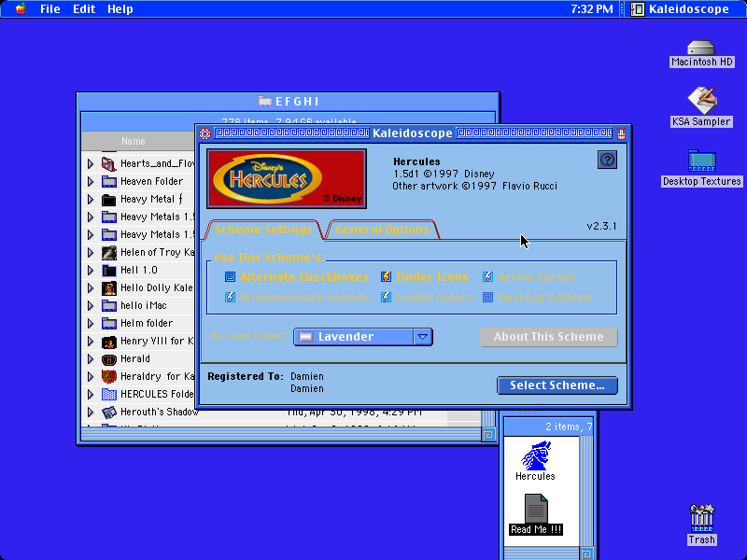Uncheck the Finder Colors option

click(x=386, y=298)
